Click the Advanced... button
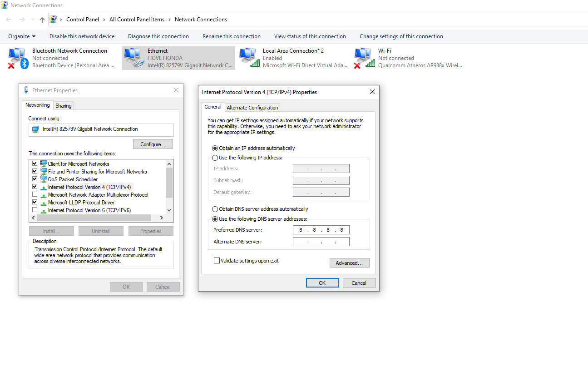588x372 pixels. 349,263
